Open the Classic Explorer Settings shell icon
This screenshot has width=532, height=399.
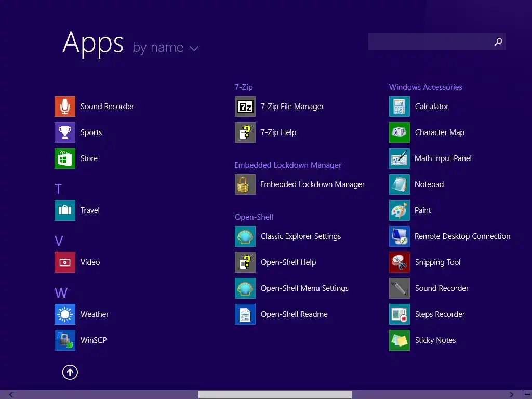[245, 236]
